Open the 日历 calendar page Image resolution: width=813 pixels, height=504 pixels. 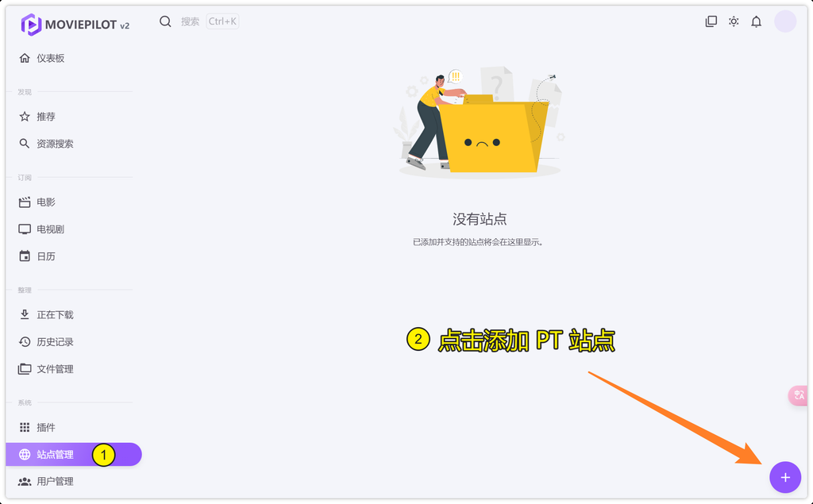pyautogui.click(x=45, y=256)
